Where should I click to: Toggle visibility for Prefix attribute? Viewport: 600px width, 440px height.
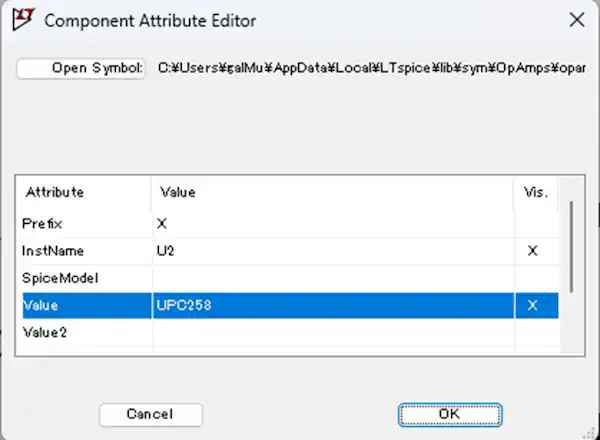click(533, 224)
